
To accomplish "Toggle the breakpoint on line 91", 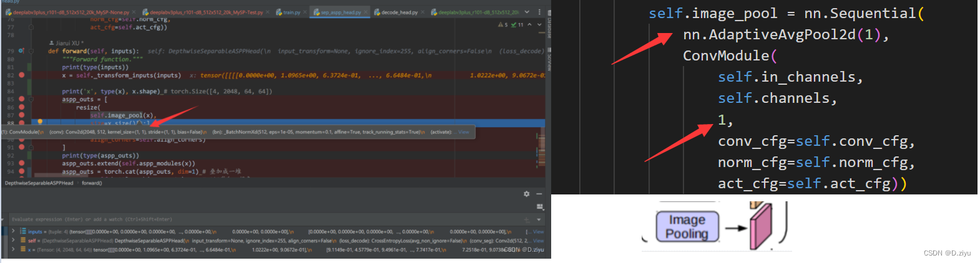I will (x=22, y=148).
